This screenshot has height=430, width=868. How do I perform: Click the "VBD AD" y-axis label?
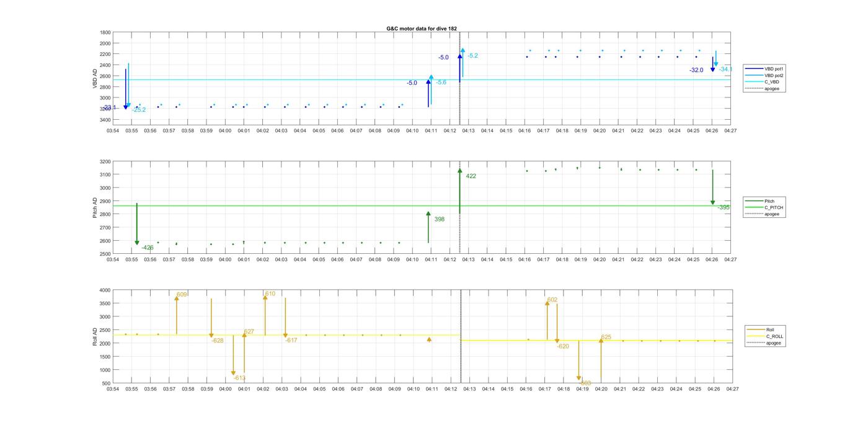coord(95,78)
